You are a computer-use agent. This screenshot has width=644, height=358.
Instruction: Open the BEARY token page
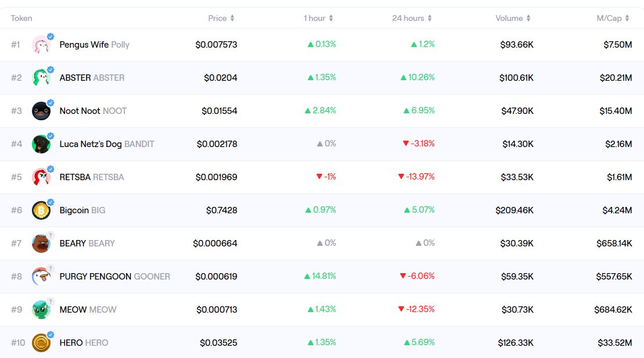[x=87, y=244]
